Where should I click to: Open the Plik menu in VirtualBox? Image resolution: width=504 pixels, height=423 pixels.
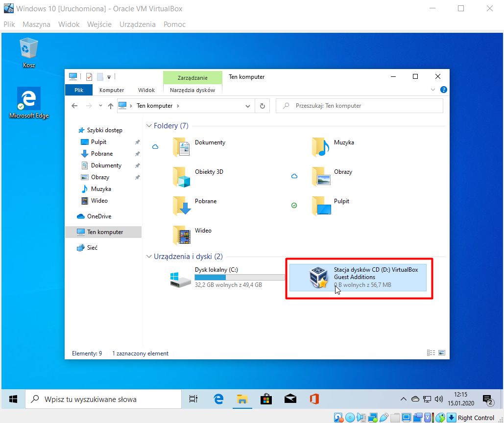[x=9, y=24]
